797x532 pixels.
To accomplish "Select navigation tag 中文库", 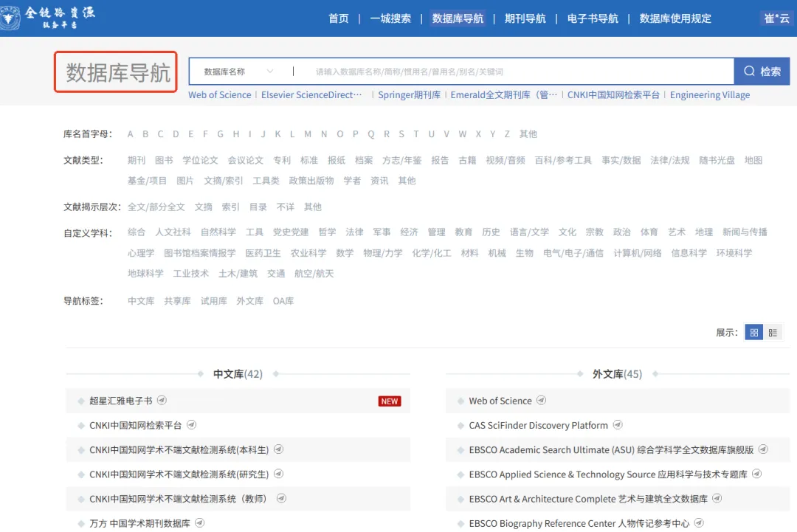I will pyautogui.click(x=141, y=301).
